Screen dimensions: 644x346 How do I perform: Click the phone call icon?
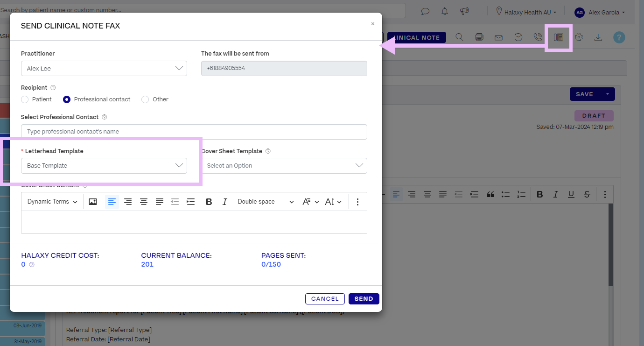(538, 37)
